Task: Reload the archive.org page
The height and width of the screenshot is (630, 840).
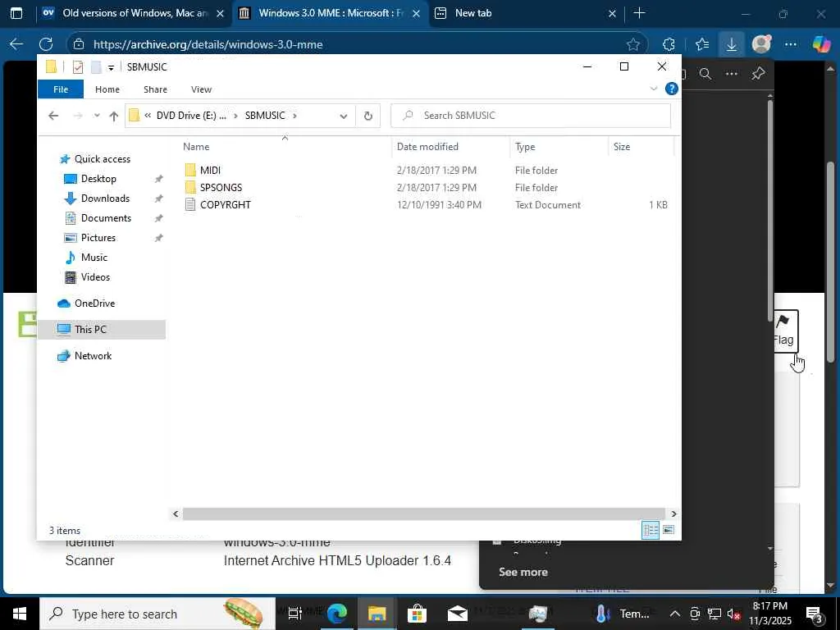Action: pyautogui.click(x=46, y=44)
